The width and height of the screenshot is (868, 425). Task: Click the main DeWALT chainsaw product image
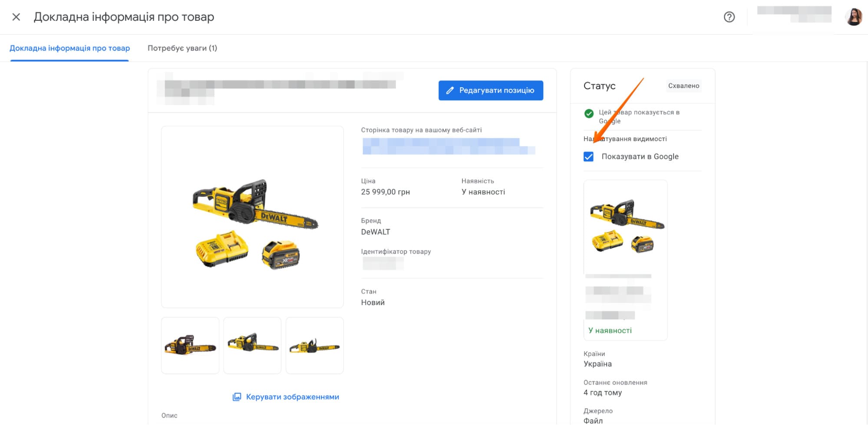coord(252,217)
